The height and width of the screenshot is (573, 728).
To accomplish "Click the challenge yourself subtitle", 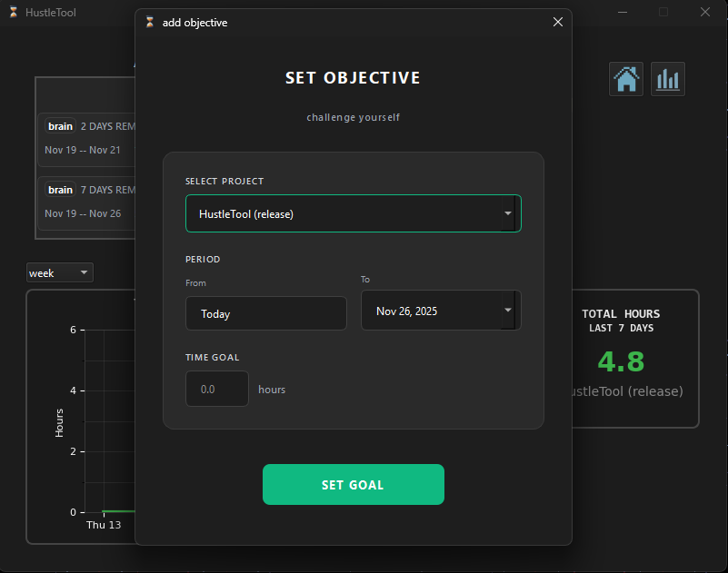I will (x=353, y=117).
